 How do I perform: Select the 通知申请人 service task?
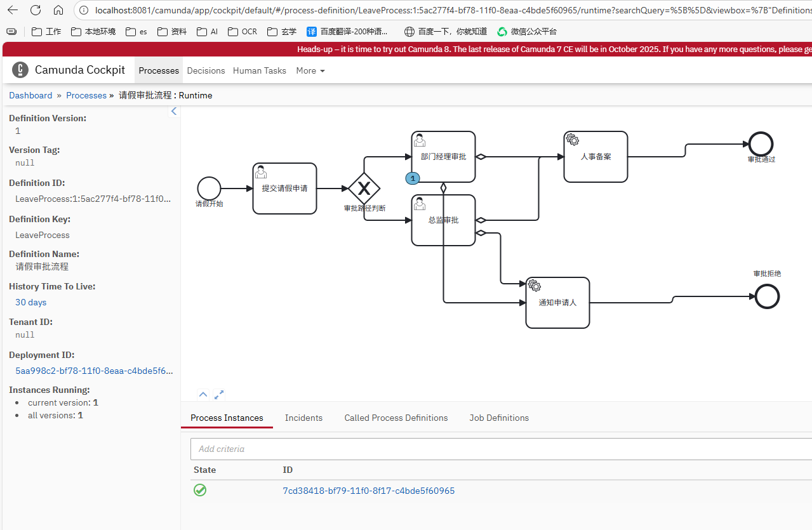pyautogui.click(x=557, y=303)
